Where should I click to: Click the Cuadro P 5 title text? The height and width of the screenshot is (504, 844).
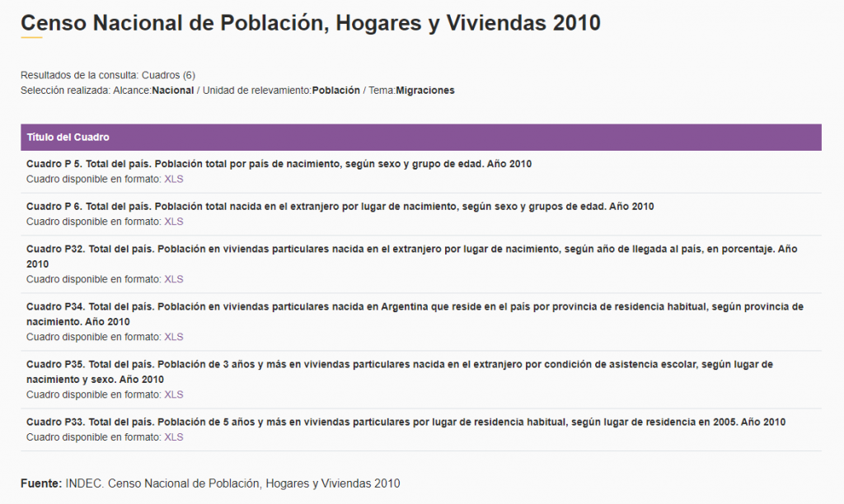click(279, 164)
